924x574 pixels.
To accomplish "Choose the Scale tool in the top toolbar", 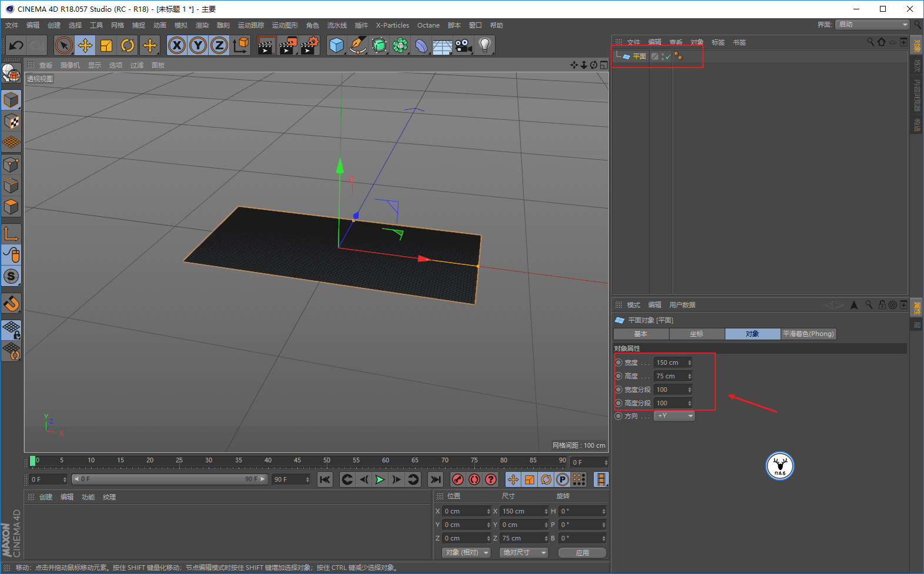I will (106, 45).
